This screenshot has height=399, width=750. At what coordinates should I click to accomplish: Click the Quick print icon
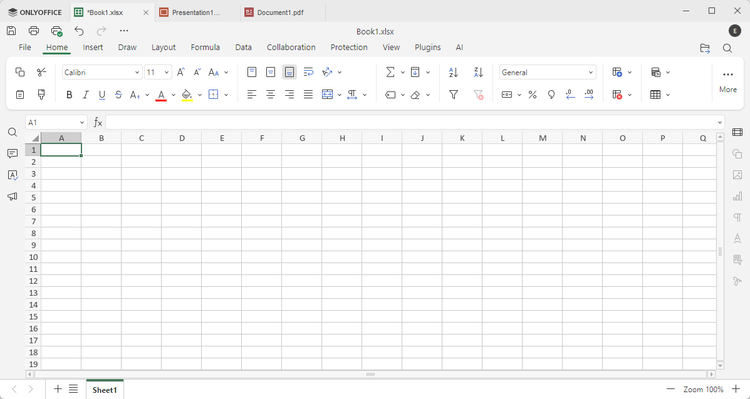point(56,31)
